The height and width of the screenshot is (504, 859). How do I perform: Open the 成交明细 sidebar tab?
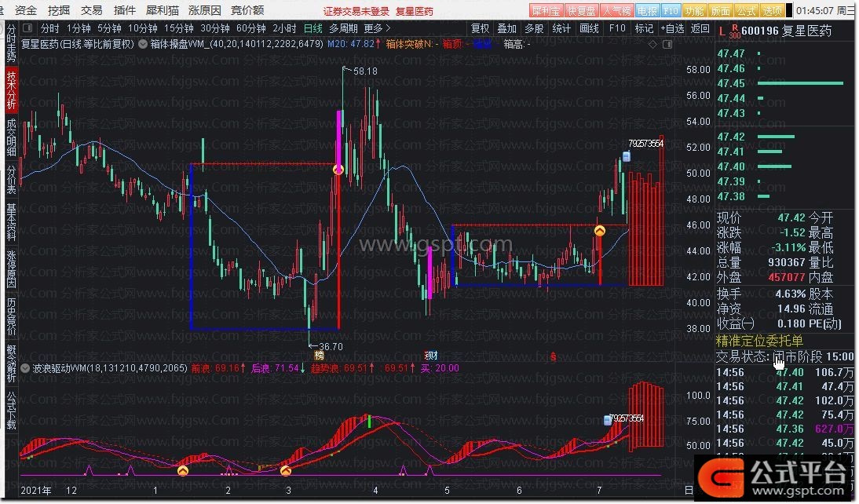tap(12, 137)
